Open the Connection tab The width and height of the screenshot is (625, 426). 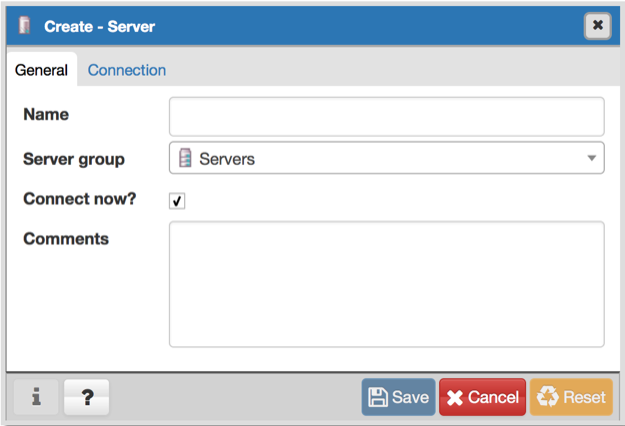click(x=127, y=70)
